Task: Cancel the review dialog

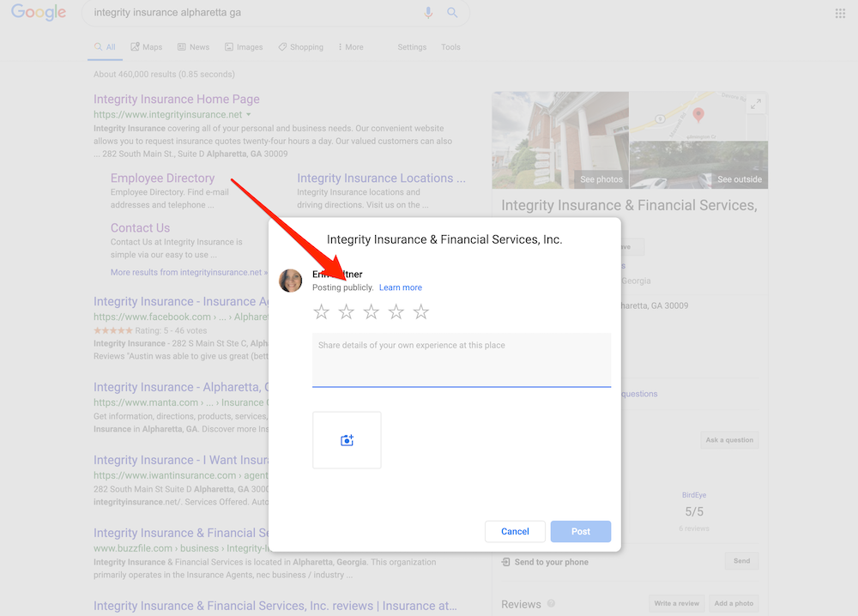Action: pyautogui.click(x=515, y=531)
